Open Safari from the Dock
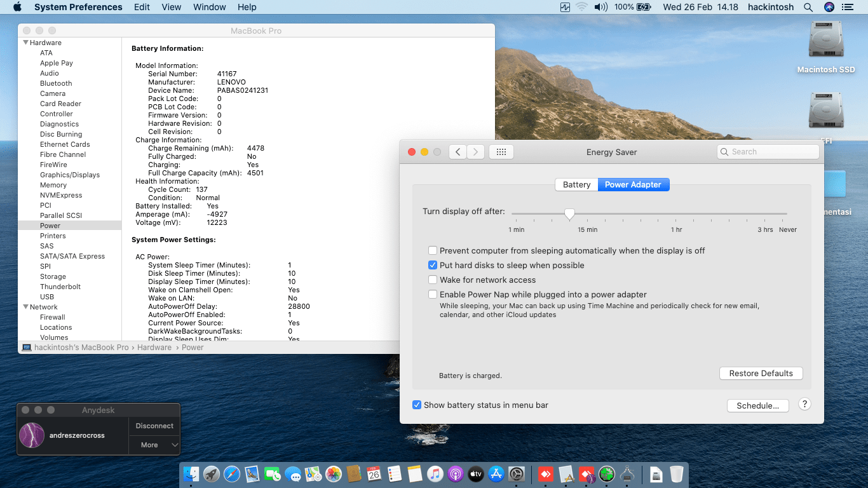Viewport: 868px width, 488px height. click(232, 474)
